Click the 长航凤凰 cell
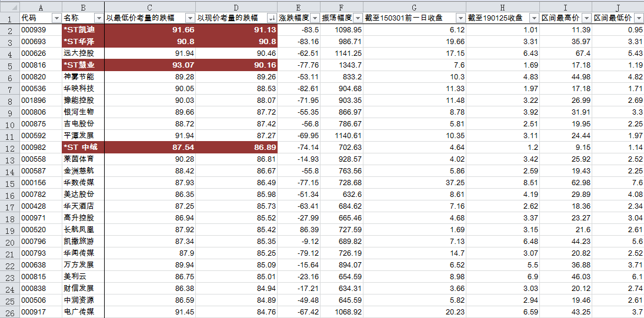644x318 pixels. (84, 229)
